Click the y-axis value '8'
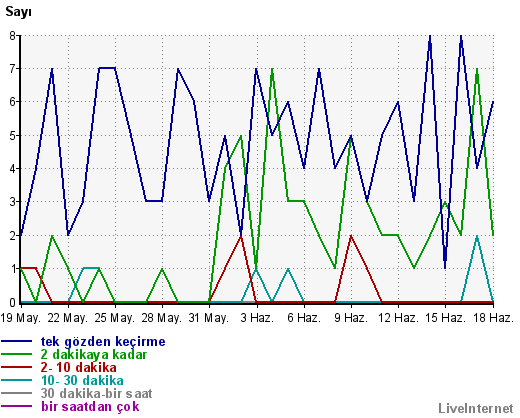This screenshot has height=418, width=520. [13, 35]
